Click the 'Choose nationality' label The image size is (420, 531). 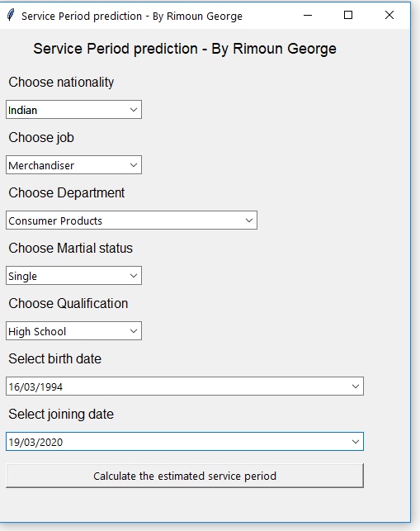pos(61,83)
